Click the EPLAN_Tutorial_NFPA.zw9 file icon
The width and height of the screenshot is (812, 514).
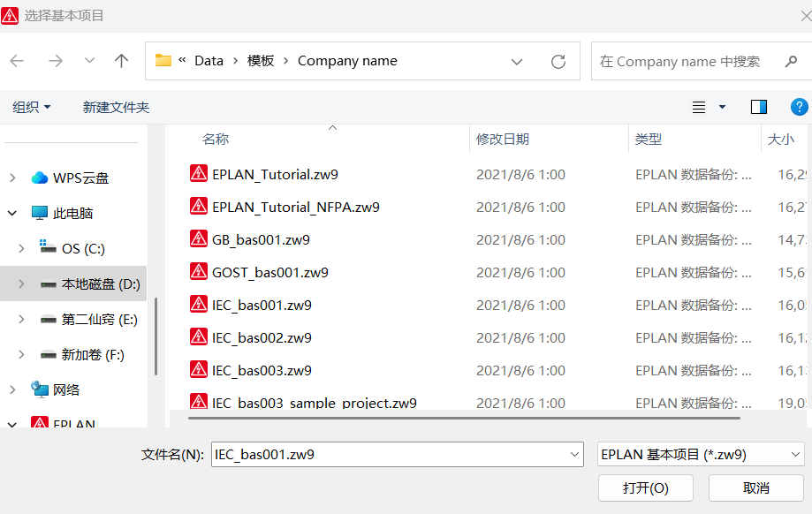[198, 206]
